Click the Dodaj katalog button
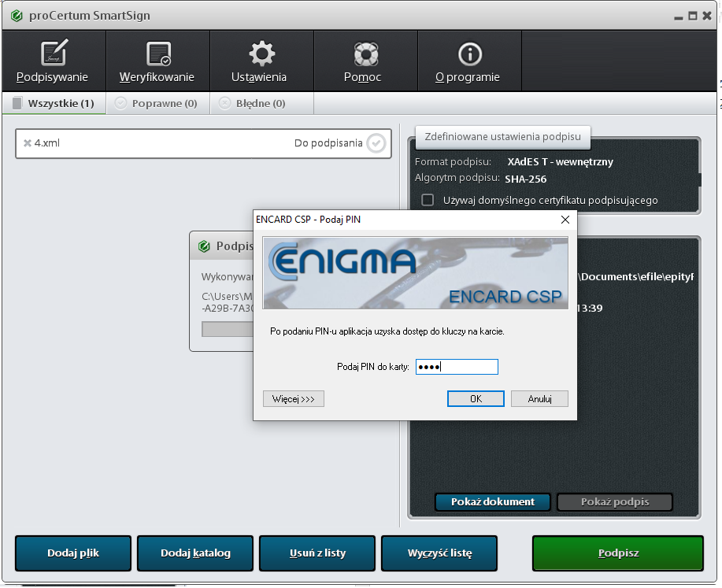 pos(195,553)
